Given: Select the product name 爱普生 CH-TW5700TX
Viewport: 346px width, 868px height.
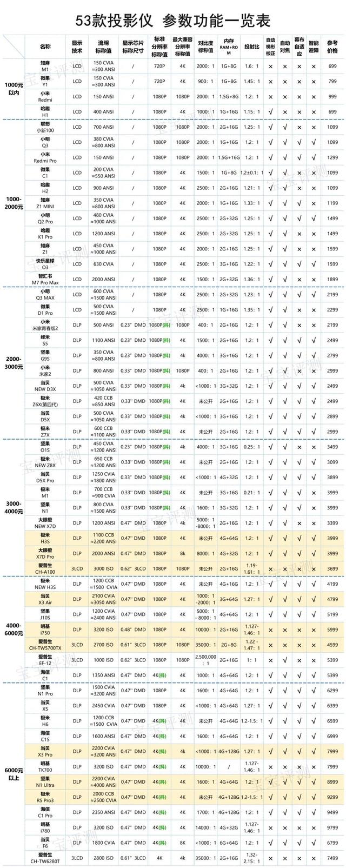Looking at the screenshot, I should click(45, 645).
